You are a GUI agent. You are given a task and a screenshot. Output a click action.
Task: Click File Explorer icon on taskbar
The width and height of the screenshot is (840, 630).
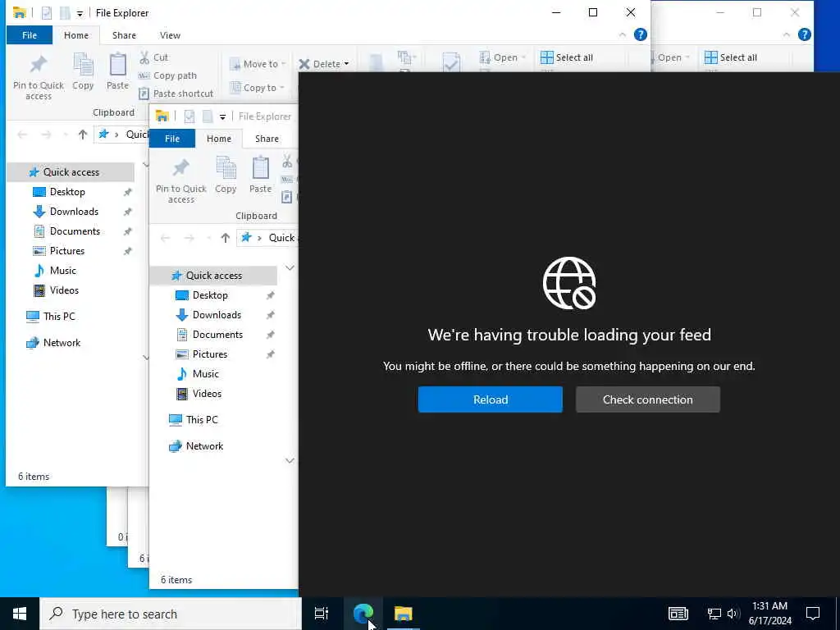404,614
